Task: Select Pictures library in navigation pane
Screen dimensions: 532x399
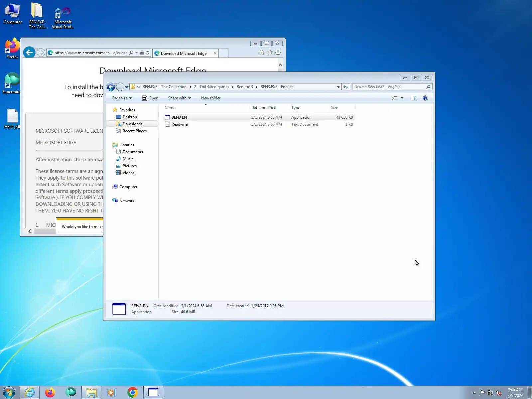Action: [129, 166]
